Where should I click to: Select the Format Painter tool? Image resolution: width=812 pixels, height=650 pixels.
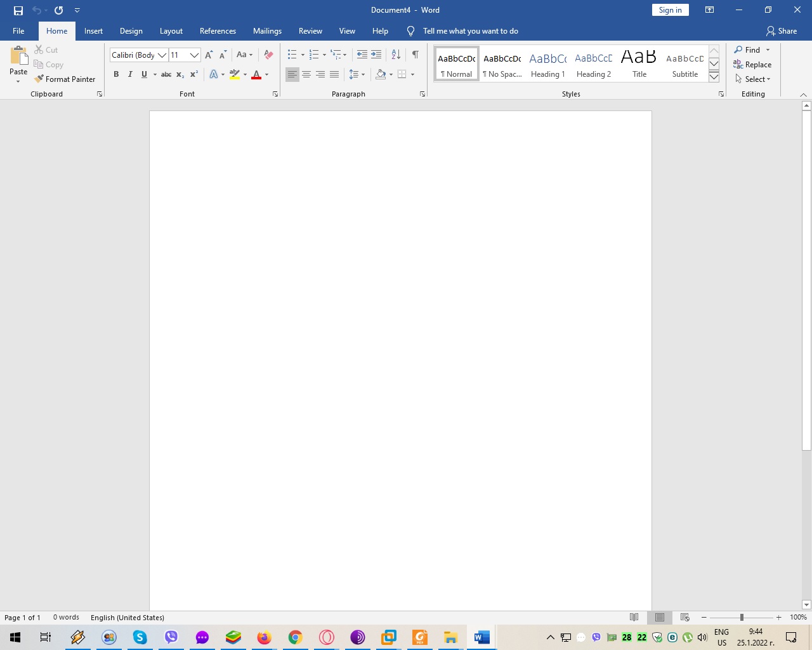coord(65,79)
